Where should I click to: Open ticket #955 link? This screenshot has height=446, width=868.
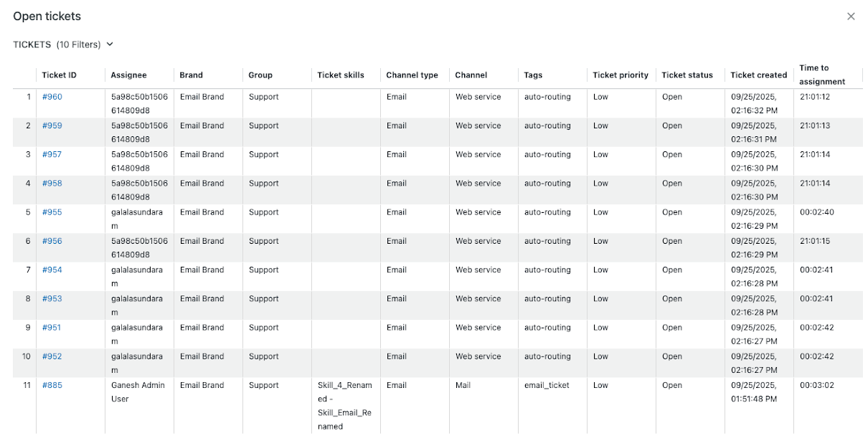[x=52, y=212]
